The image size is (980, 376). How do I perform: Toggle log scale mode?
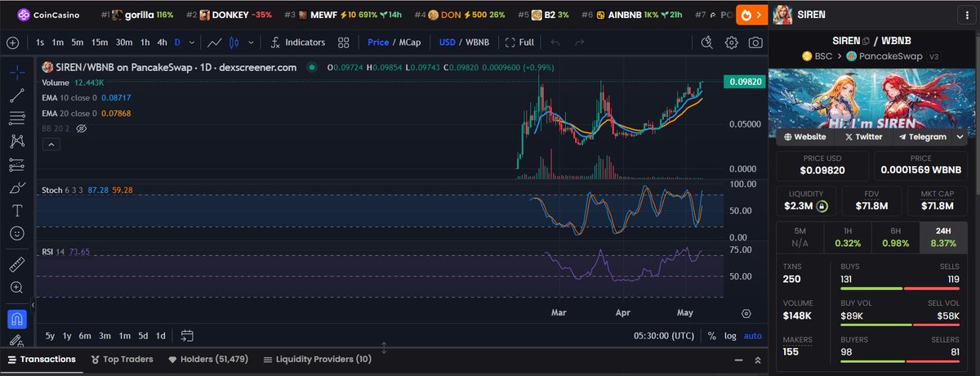[730, 336]
